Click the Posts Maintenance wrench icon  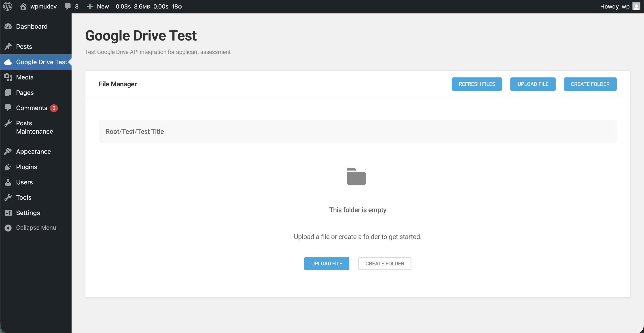(8, 123)
